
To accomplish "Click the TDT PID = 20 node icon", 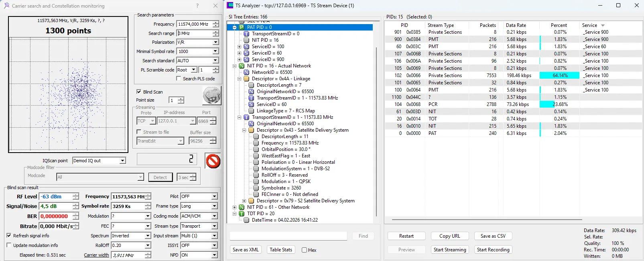I will [x=242, y=214].
